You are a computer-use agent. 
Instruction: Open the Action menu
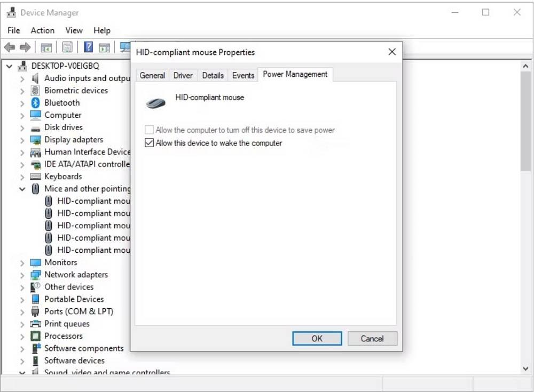42,30
